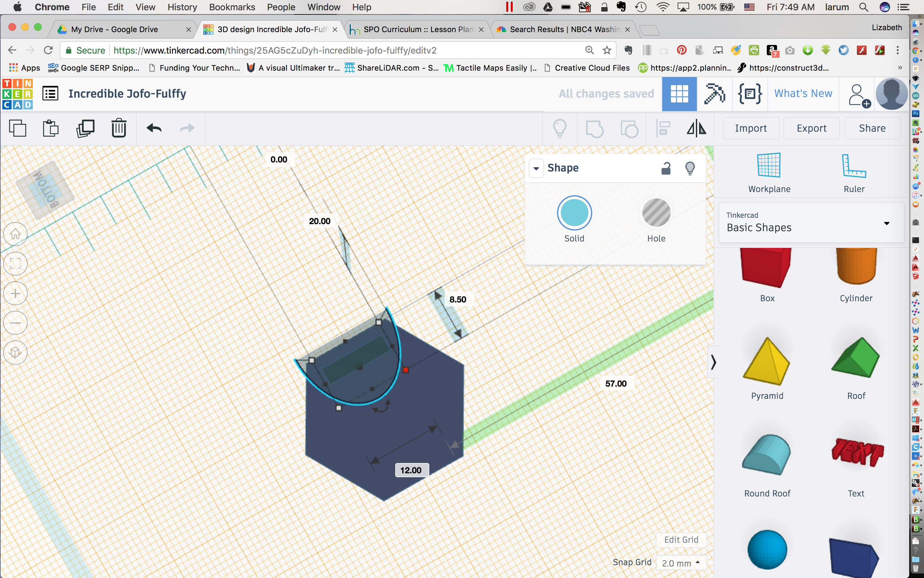Click the Flip mirror icon
924x578 pixels.
click(x=697, y=128)
